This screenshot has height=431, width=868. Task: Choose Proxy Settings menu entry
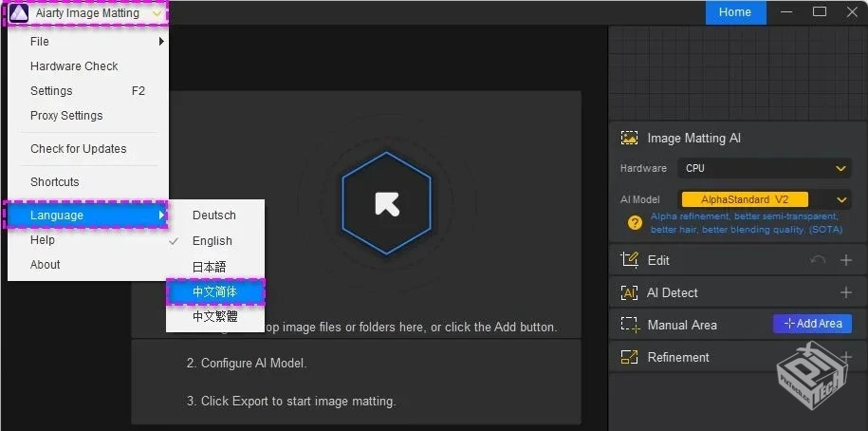pyautogui.click(x=88, y=115)
